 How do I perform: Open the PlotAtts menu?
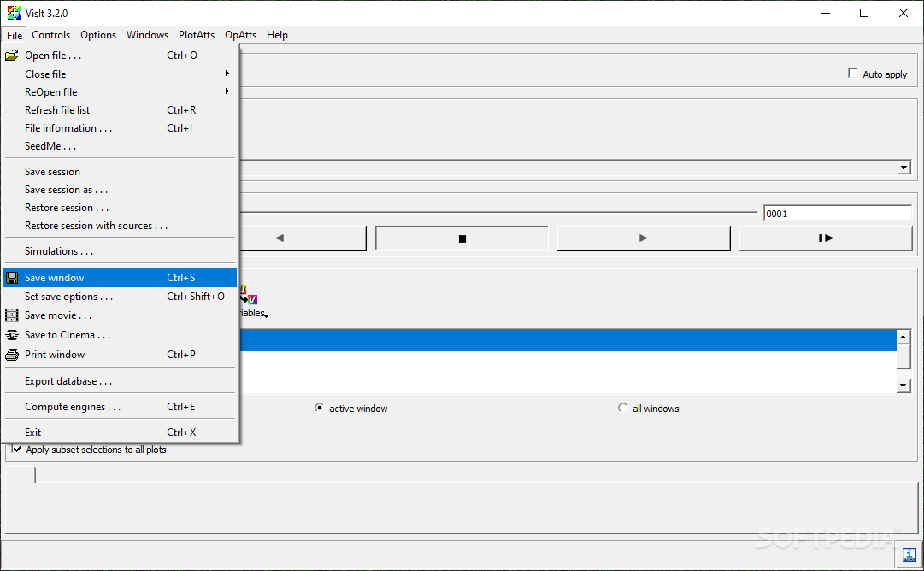tap(197, 35)
